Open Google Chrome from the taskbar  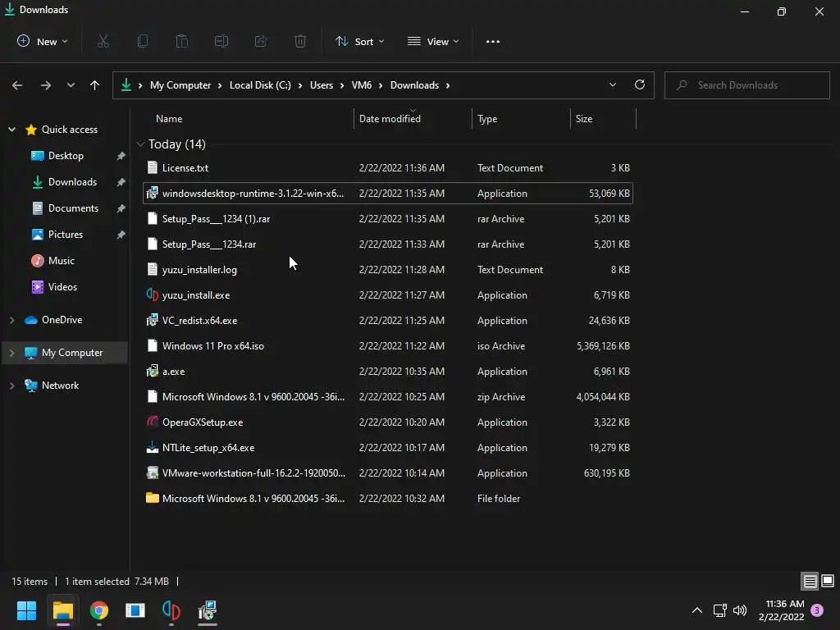click(x=99, y=610)
